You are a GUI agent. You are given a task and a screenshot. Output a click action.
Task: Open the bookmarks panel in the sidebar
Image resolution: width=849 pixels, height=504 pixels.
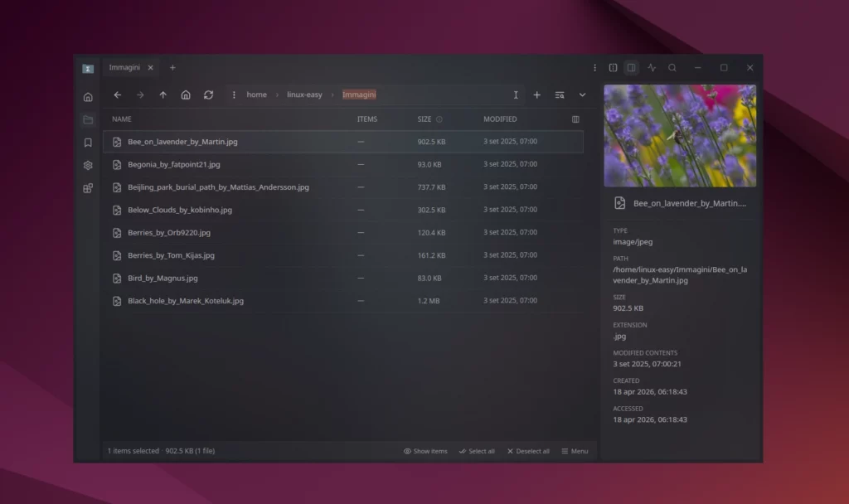click(88, 143)
